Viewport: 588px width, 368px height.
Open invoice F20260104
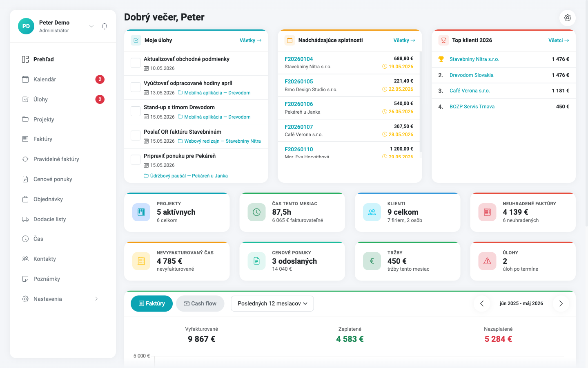(299, 59)
